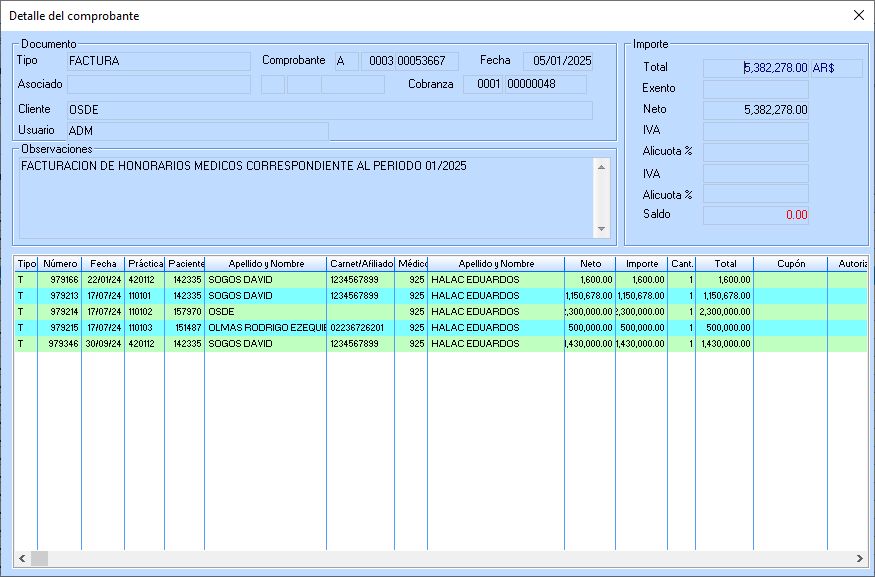Click the grid horizontal scrollbar thumb

point(39,558)
